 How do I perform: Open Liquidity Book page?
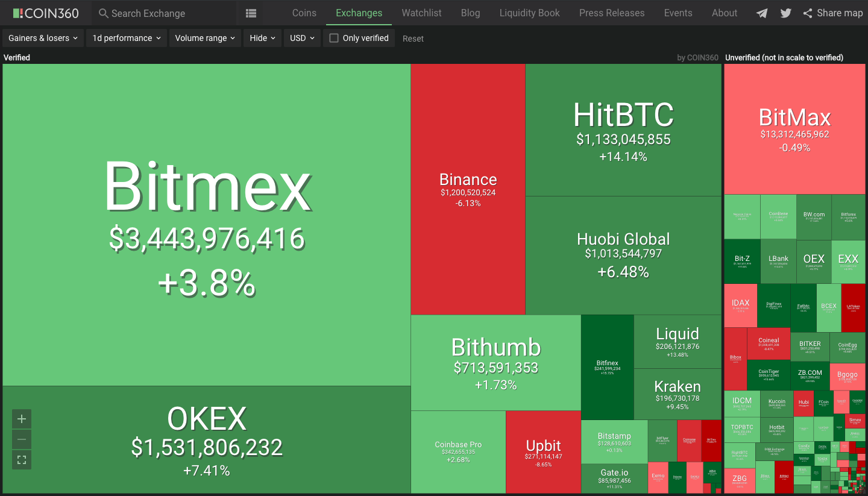530,13
